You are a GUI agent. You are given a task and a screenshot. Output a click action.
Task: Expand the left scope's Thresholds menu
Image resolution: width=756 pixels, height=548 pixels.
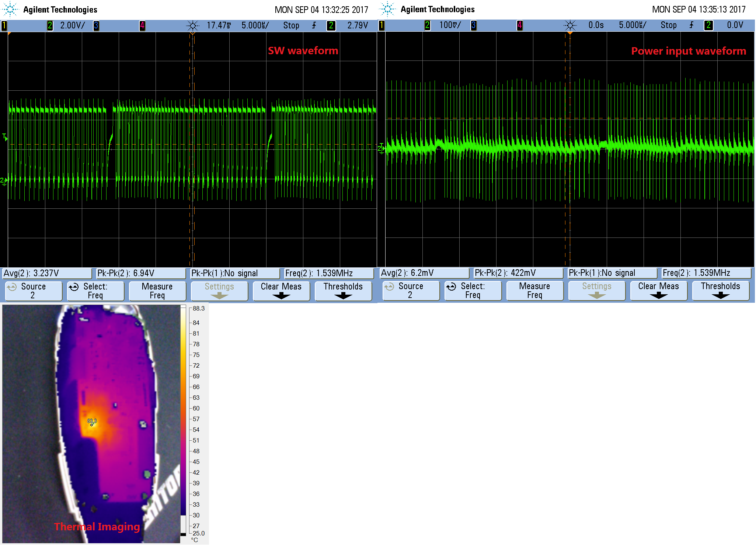coord(343,291)
